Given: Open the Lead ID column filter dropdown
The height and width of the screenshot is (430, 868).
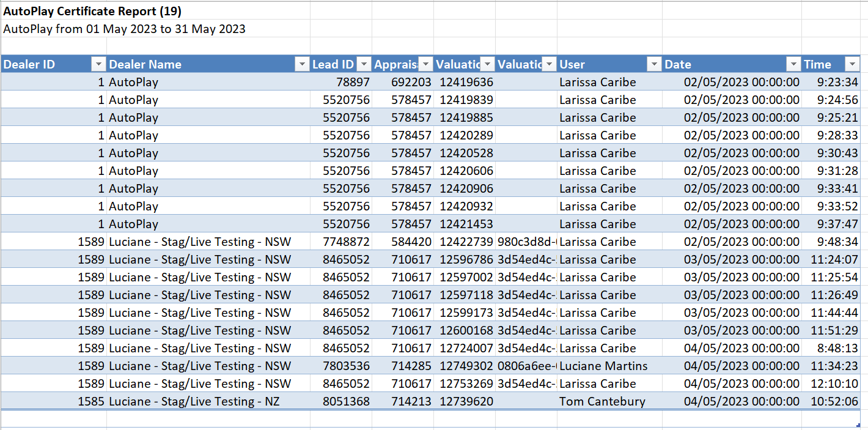Looking at the screenshot, I should pos(364,64).
